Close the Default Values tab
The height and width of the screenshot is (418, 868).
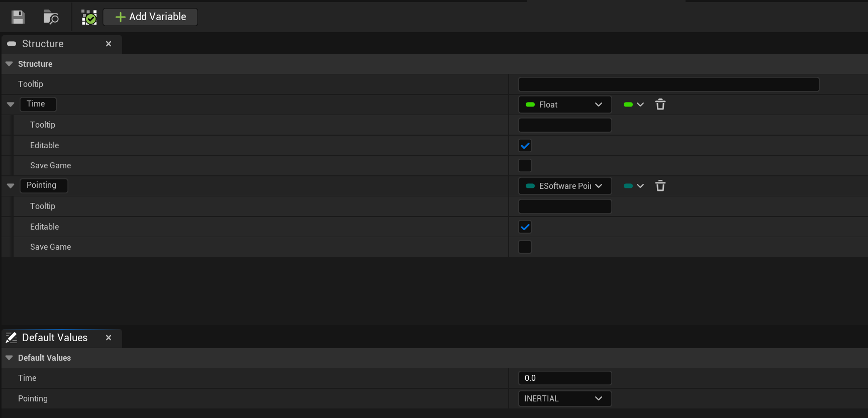109,338
